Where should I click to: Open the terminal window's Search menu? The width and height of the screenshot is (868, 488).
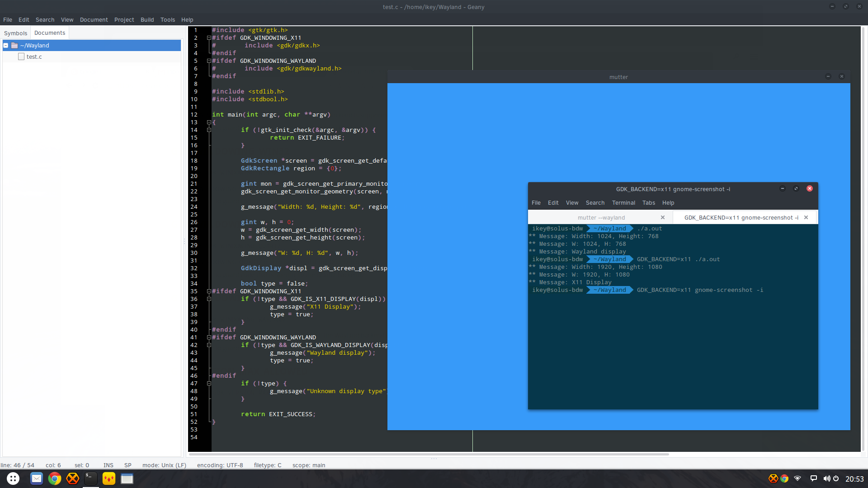coord(595,203)
